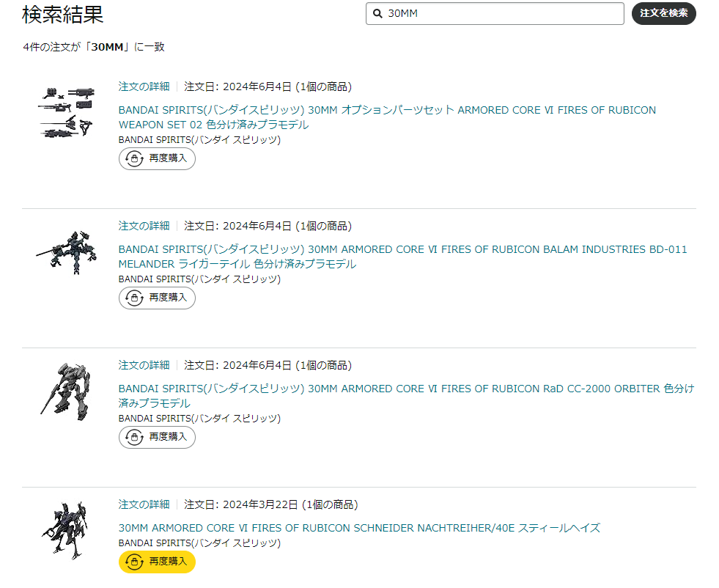Click the CC-2000 ORBITER product thumbnail

tap(65, 392)
